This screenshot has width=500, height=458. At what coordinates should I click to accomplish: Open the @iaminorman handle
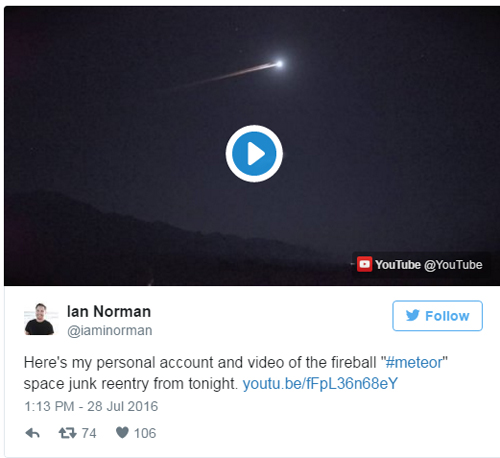[110, 330]
